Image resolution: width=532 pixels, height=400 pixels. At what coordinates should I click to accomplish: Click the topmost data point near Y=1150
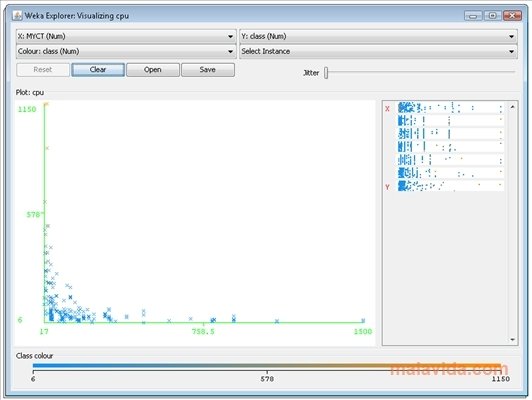coord(46,104)
